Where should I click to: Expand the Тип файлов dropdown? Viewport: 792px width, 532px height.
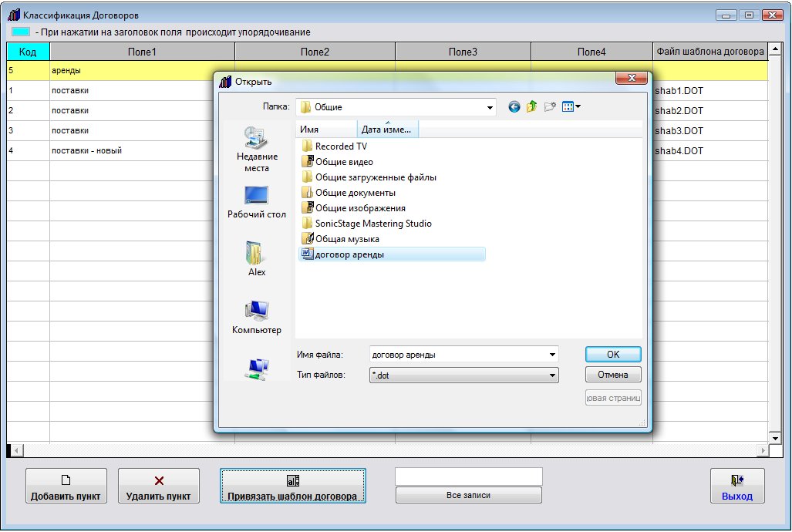(x=552, y=375)
